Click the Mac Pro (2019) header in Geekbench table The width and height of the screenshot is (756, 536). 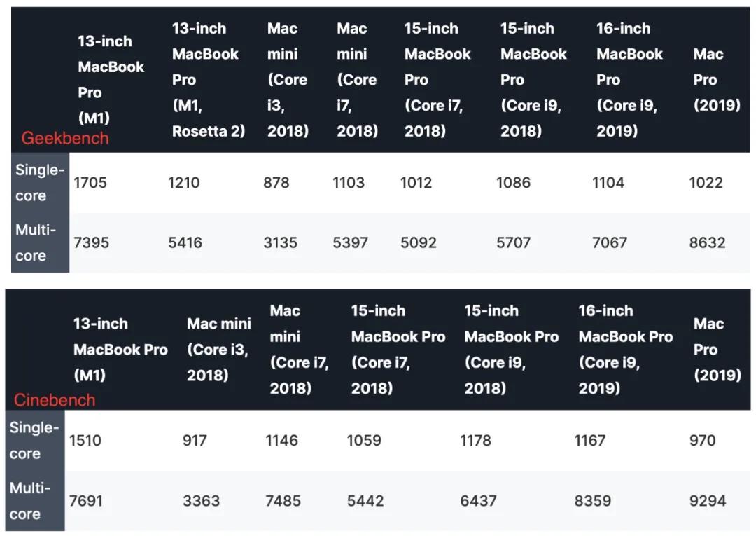coord(716,79)
